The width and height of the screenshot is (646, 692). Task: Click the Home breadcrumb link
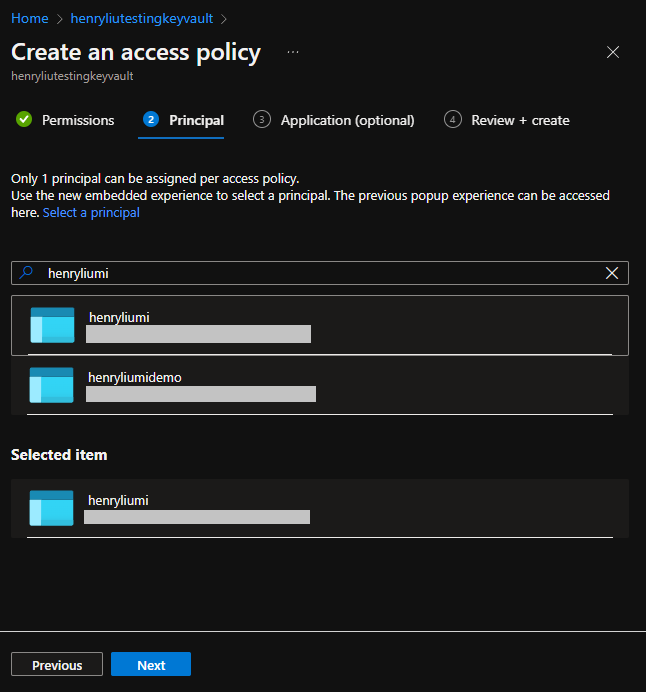(x=30, y=19)
